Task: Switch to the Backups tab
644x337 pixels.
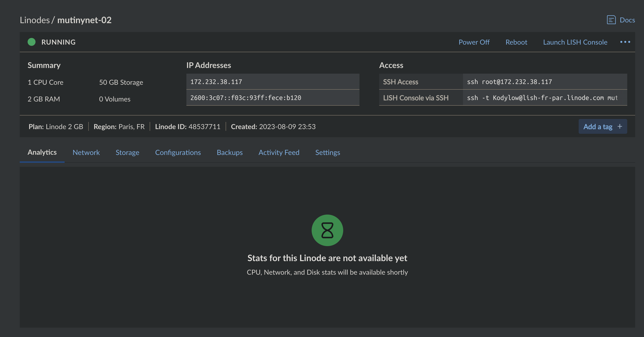Action: (x=230, y=152)
